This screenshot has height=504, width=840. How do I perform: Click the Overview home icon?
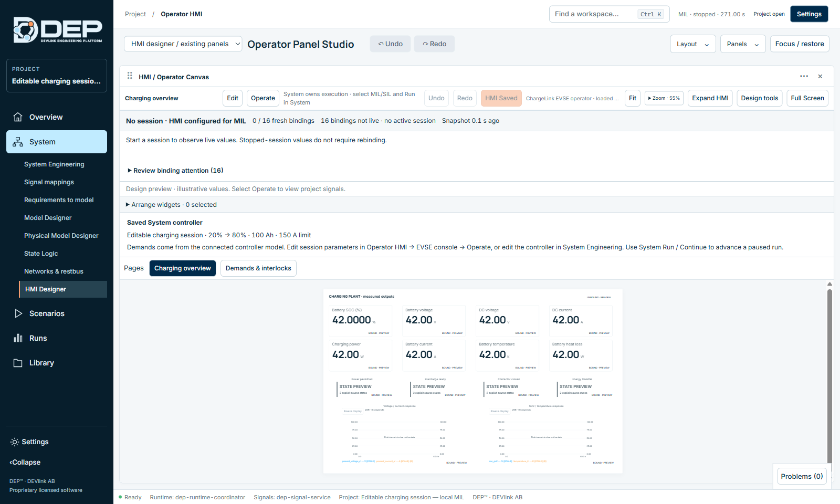coord(18,117)
